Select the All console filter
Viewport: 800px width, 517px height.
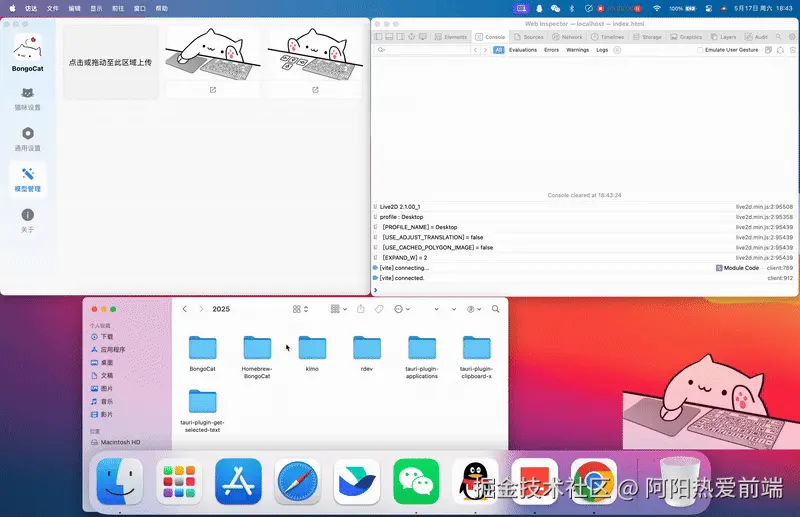tap(498, 50)
